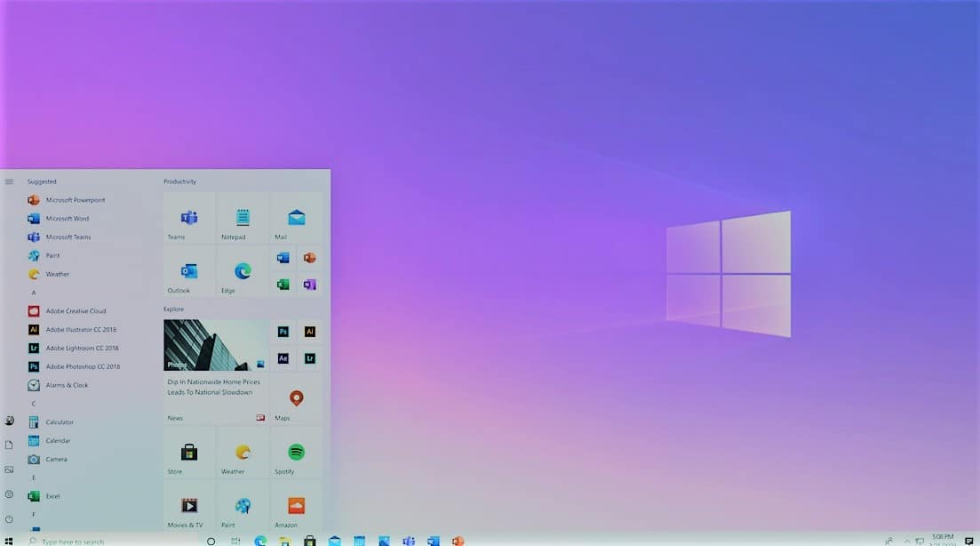Open the News tile headline
Image resolution: width=980 pixels, height=546 pixels.
214,387
